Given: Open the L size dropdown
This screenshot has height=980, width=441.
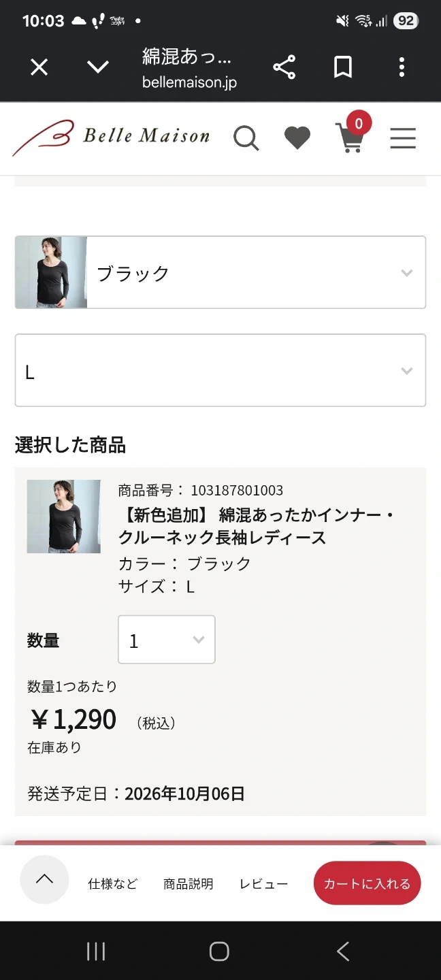Looking at the screenshot, I should pos(220,370).
